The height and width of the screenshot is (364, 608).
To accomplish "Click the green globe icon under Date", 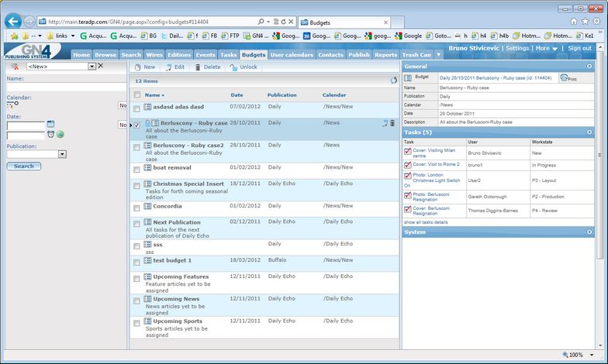I will [x=60, y=135].
